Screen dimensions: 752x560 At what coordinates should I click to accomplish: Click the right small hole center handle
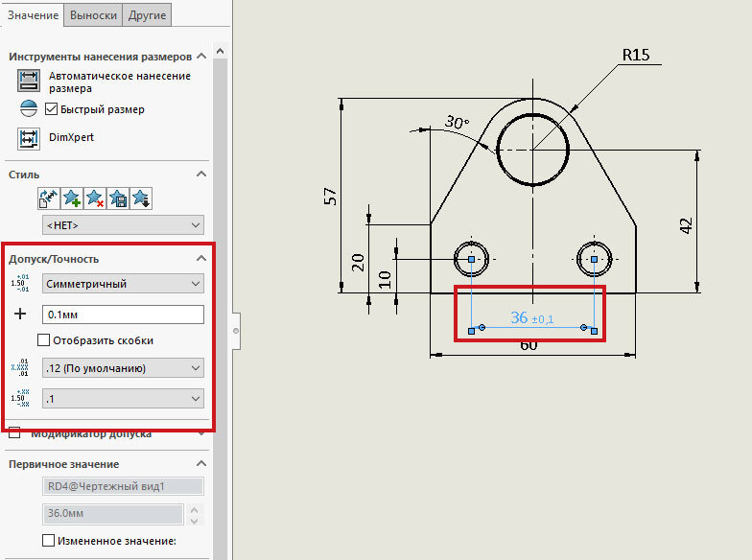click(595, 259)
